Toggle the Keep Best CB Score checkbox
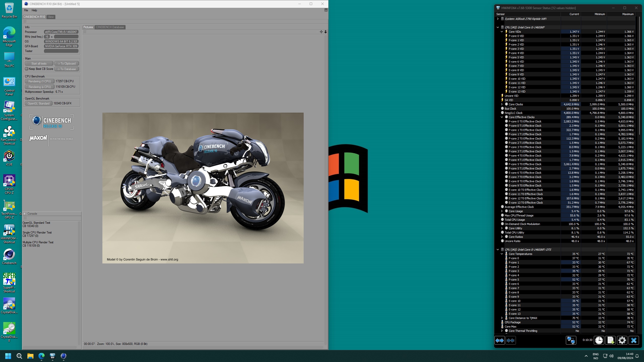The image size is (644, 362). coord(26,69)
